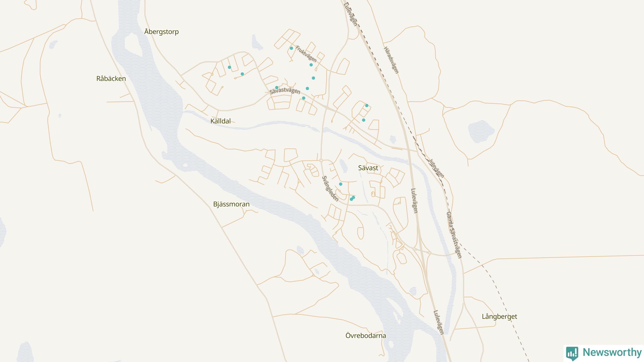644x362 pixels.
Task: Select the teal marker beside Fruktvägen label start
Action: (x=291, y=48)
